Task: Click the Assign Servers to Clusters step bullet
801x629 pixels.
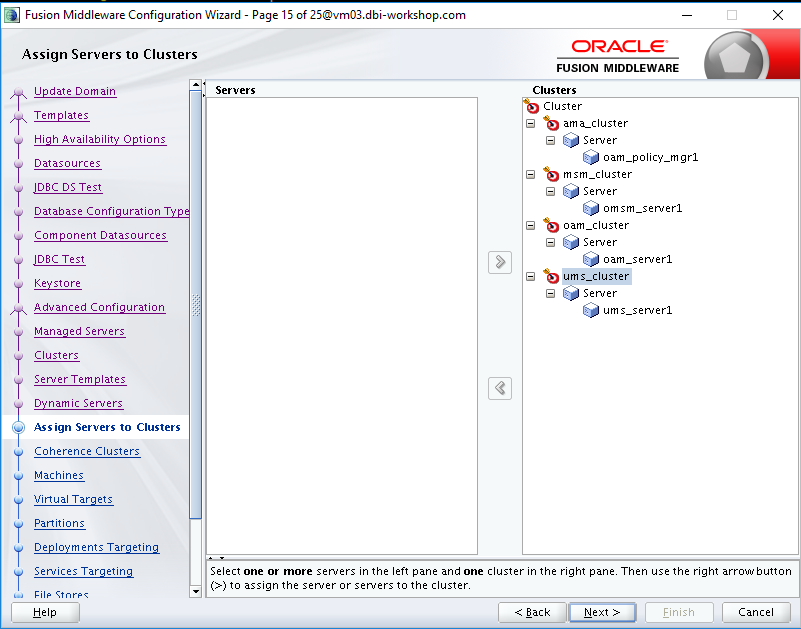Action: (x=18, y=427)
